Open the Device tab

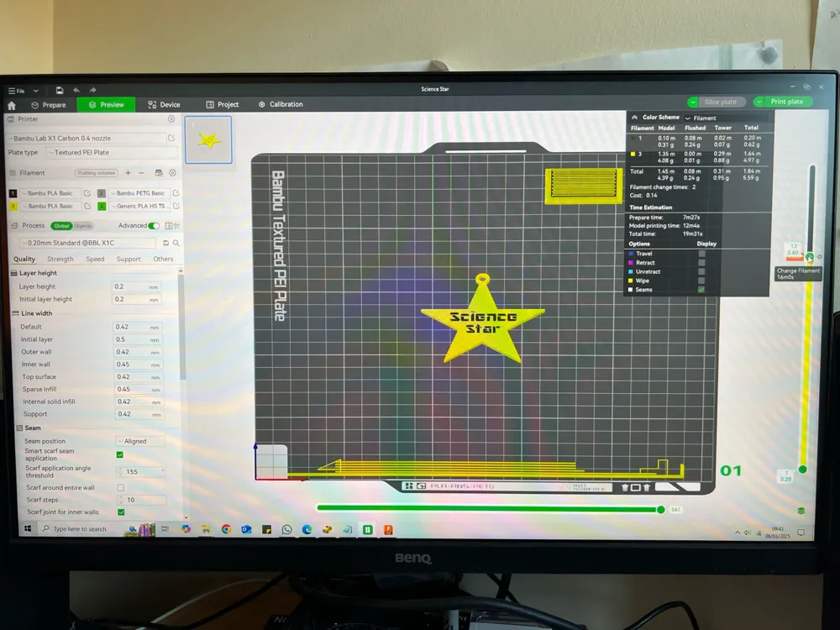coord(164,105)
